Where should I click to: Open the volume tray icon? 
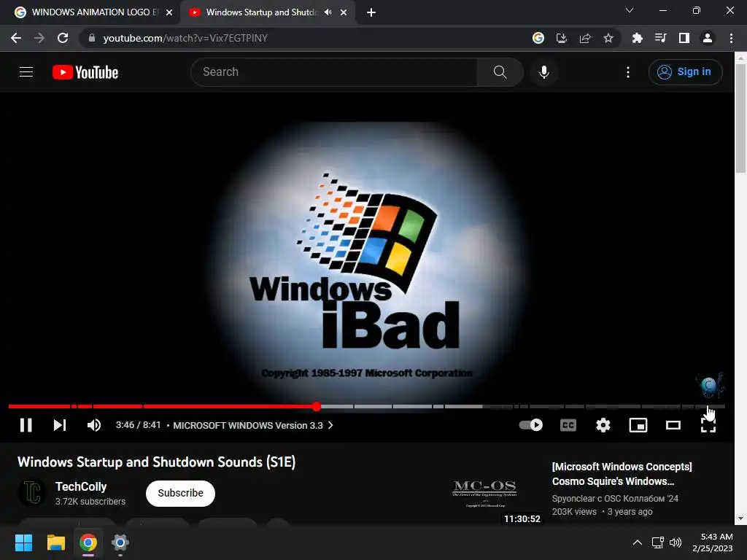point(676,542)
